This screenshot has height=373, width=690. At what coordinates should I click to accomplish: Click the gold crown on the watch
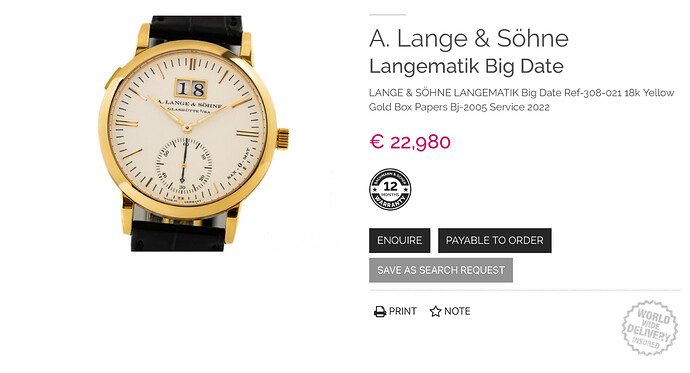pyautogui.click(x=283, y=139)
